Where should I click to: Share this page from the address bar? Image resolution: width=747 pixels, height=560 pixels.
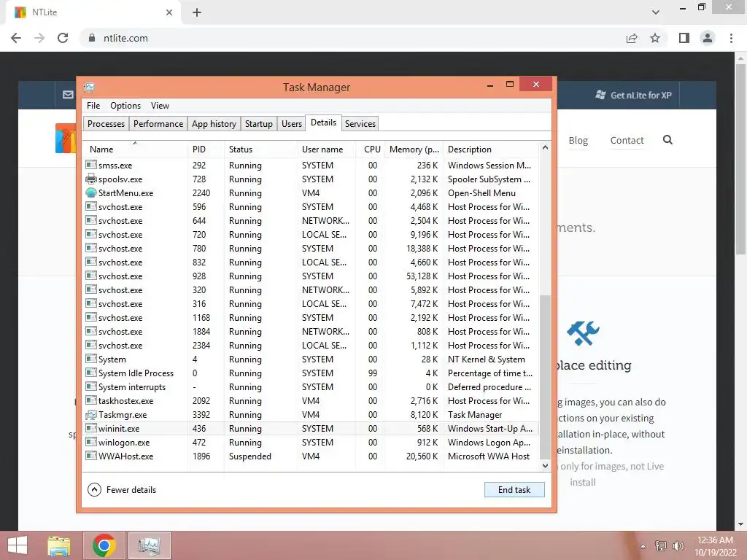(632, 38)
